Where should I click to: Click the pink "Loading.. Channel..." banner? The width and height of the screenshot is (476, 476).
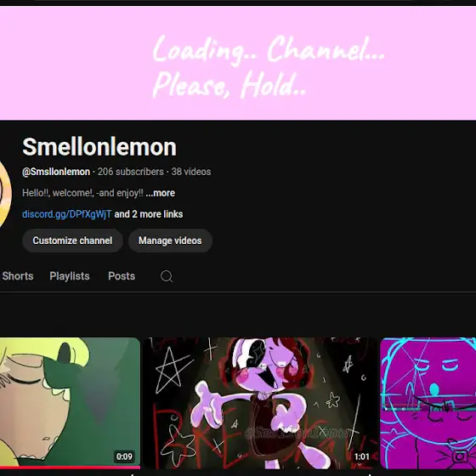(x=238, y=63)
